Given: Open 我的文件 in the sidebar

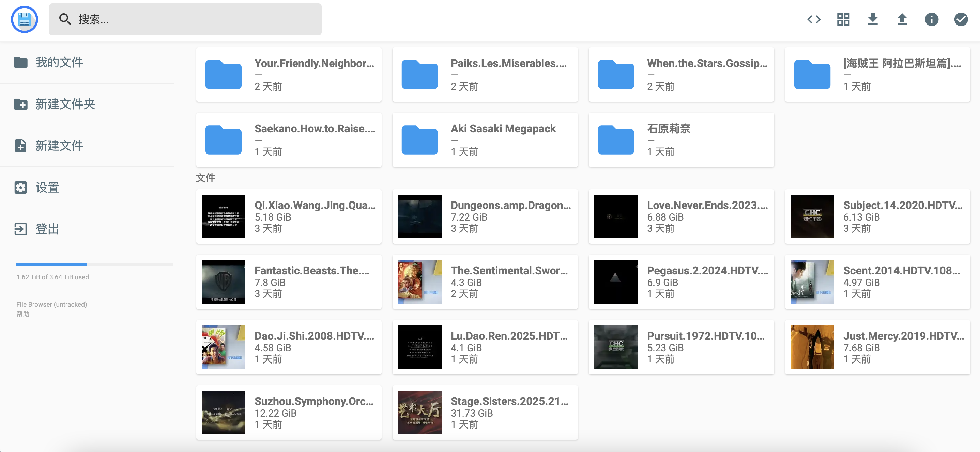Looking at the screenshot, I should pyautogui.click(x=59, y=62).
